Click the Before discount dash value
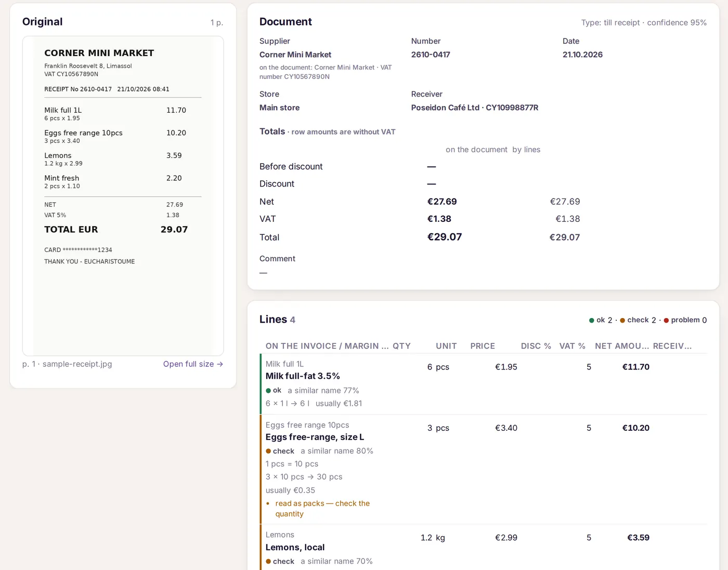728x570 pixels. pos(432,167)
